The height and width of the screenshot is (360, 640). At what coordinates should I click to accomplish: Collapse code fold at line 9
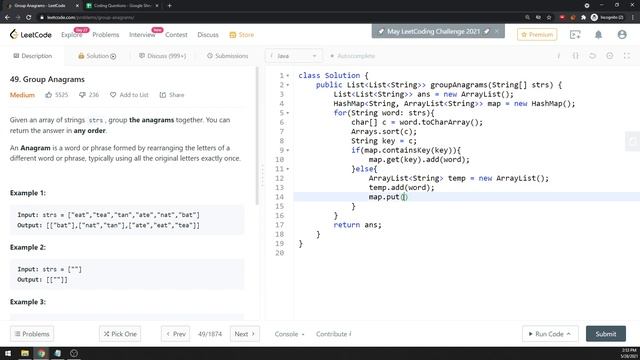(288, 150)
